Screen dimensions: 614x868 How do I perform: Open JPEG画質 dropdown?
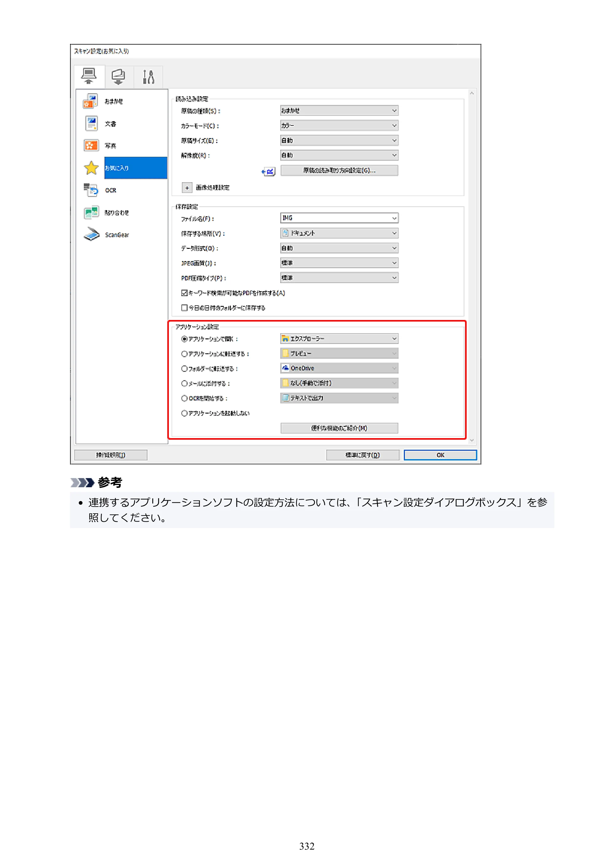(339, 263)
